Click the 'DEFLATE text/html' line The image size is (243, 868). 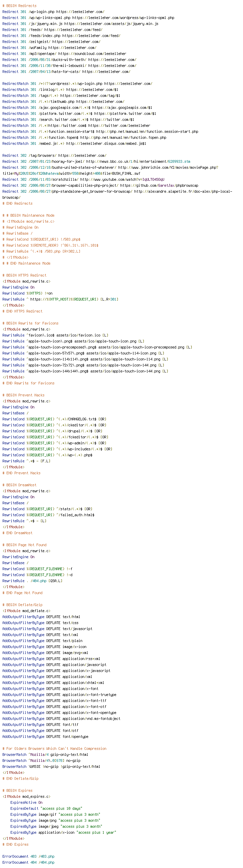(x=41, y=617)
